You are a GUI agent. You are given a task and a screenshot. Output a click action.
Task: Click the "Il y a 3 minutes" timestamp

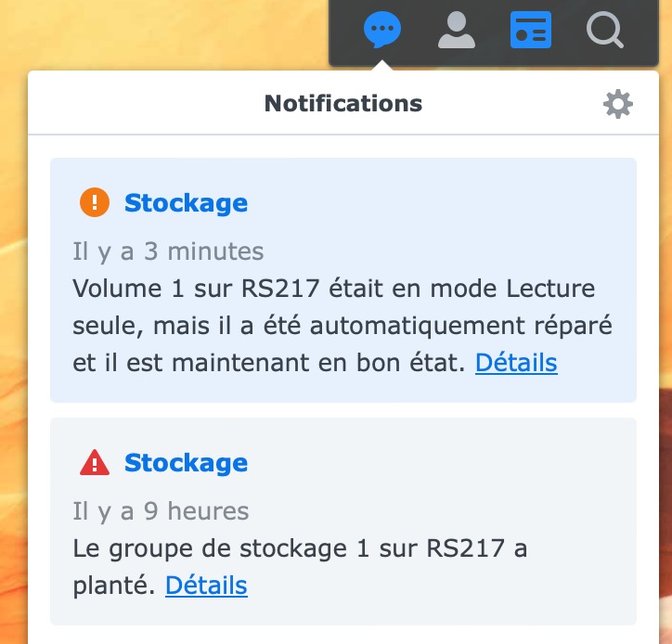[x=168, y=251]
